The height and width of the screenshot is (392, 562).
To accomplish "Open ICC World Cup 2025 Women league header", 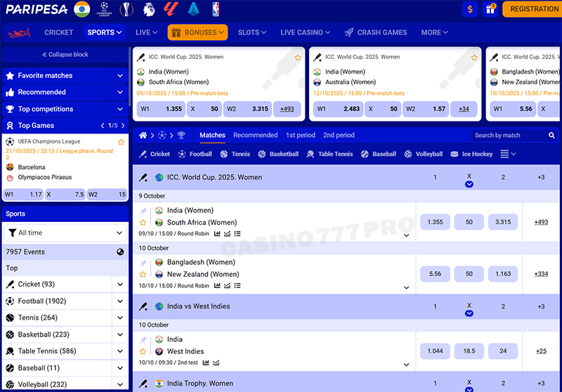I will tap(214, 177).
